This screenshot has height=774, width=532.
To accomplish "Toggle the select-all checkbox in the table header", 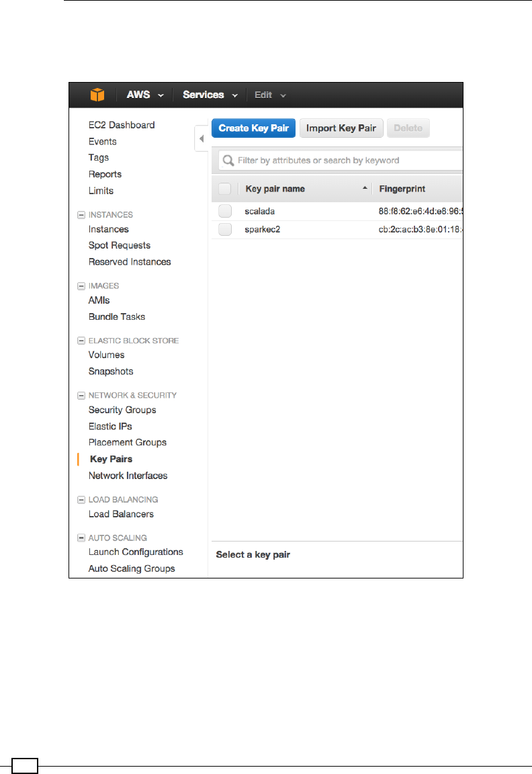I will click(224, 189).
